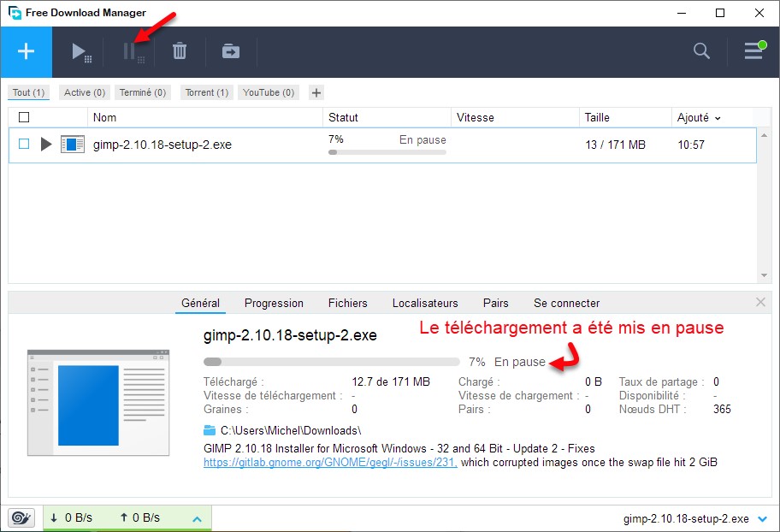Click the move to folder toolbar icon
This screenshot has height=532, width=780.
[x=231, y=51]
